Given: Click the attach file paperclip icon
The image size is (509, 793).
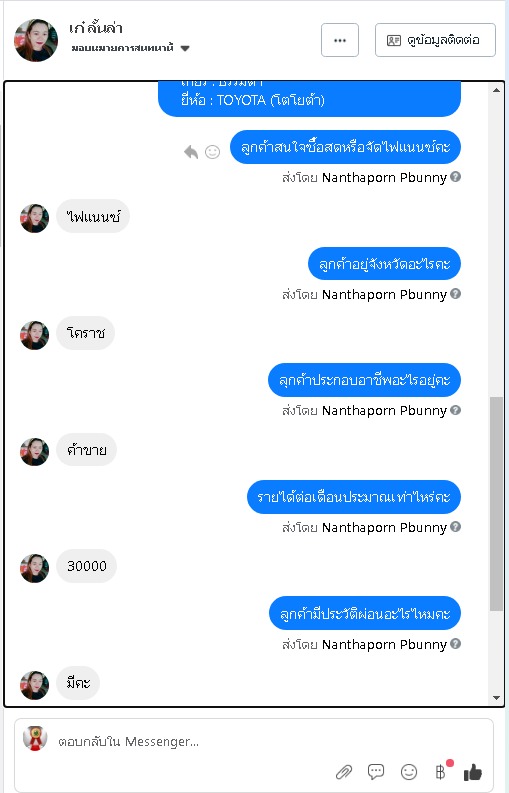Looking at the screenshot, I should (344, 772).
